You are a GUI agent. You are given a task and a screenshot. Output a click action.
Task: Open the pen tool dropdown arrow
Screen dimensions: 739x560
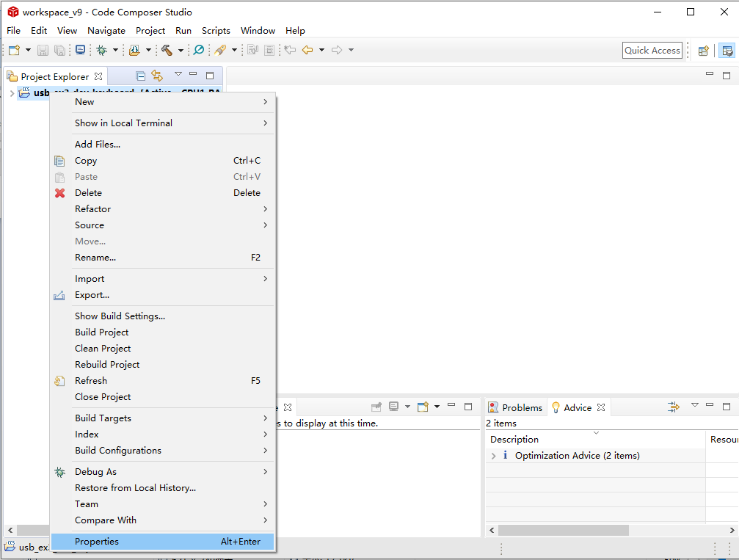tap(234, 50)
